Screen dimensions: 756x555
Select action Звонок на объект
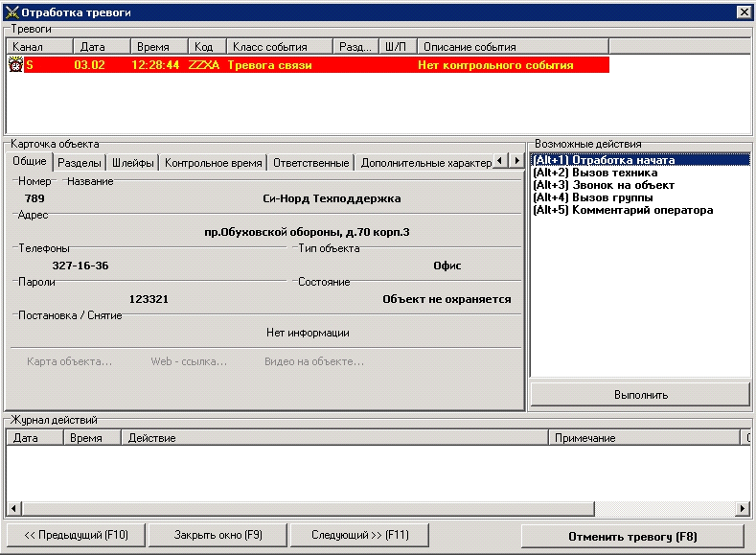tap(640, 185)
